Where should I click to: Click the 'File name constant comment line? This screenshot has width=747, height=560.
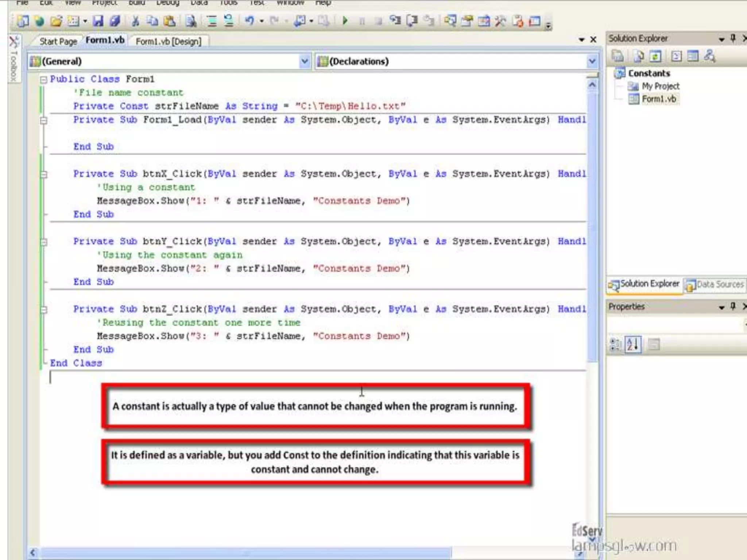pos(128,93)
